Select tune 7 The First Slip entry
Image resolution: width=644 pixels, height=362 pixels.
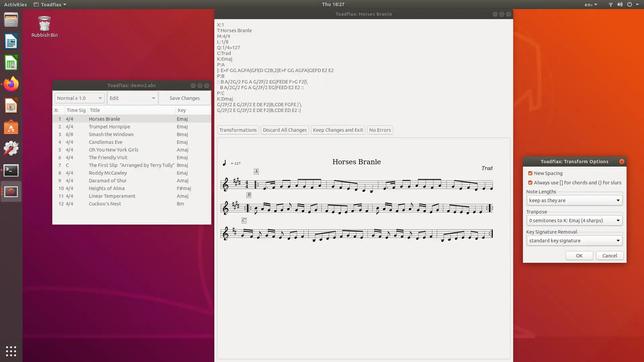(131, 165)
